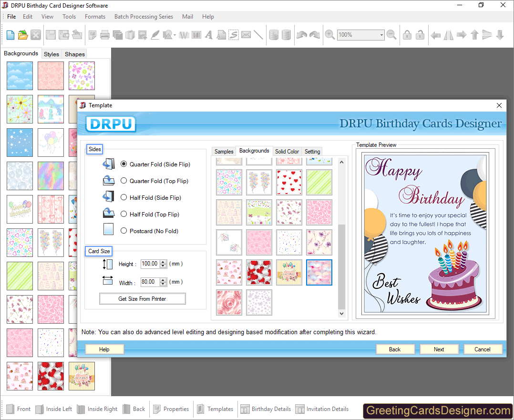Click the redo arrow toolbar icon

(315, 35)
